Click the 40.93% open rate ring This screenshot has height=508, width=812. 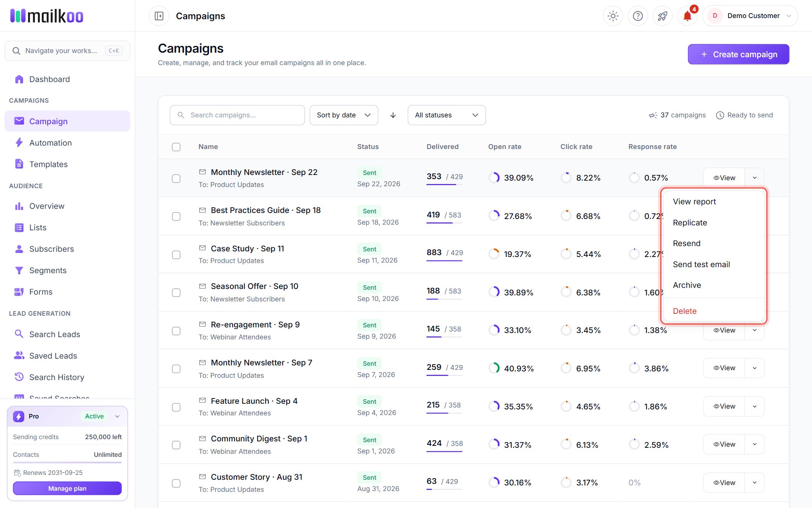coord(494,368)
